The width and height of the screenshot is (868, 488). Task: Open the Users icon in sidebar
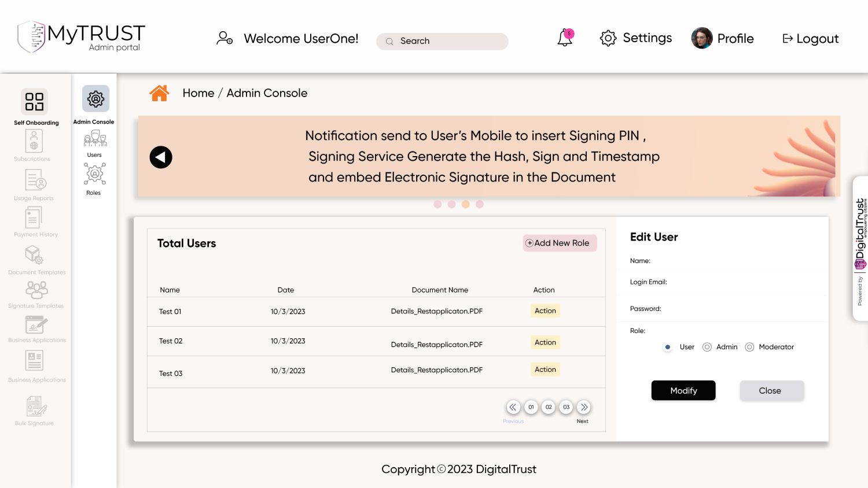95,139
